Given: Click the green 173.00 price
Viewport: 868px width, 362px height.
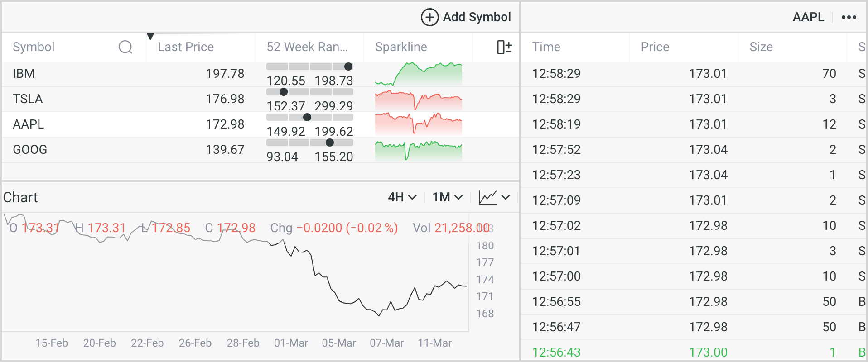Looking at the screenshot, I should coord(708,352).
